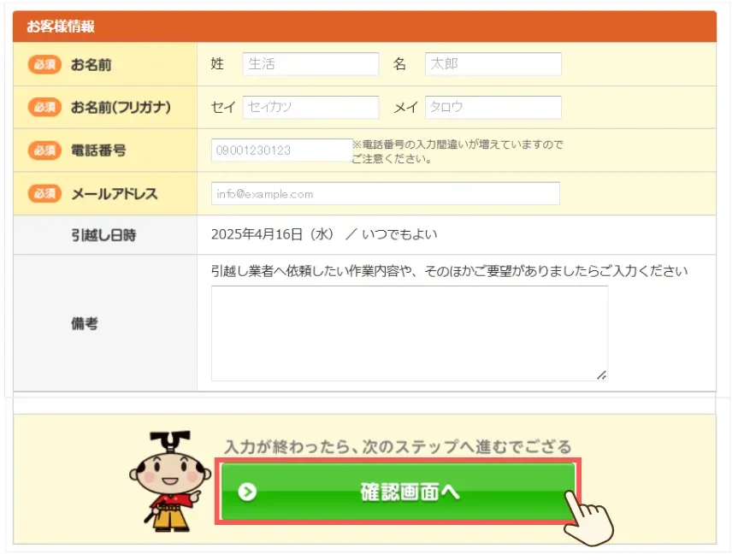This screenshot has width=738, height=560.
Task: Click the white arrow icon inside the green button
Action: (246, 492)
